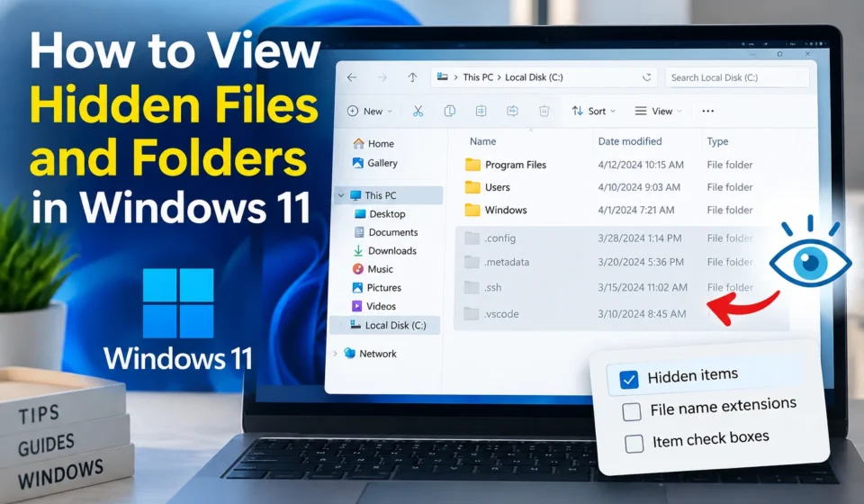864x504 pixels.
Task: Click Local Disk (C:) in the address breadcrumb
Action: pyautogui.click(x=534, y=77)
